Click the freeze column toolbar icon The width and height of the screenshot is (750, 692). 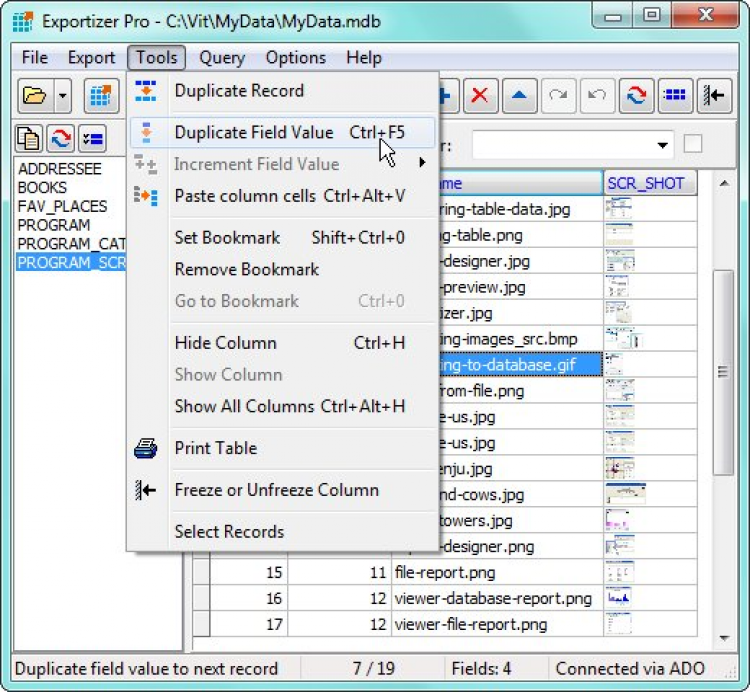pos(714,96)
